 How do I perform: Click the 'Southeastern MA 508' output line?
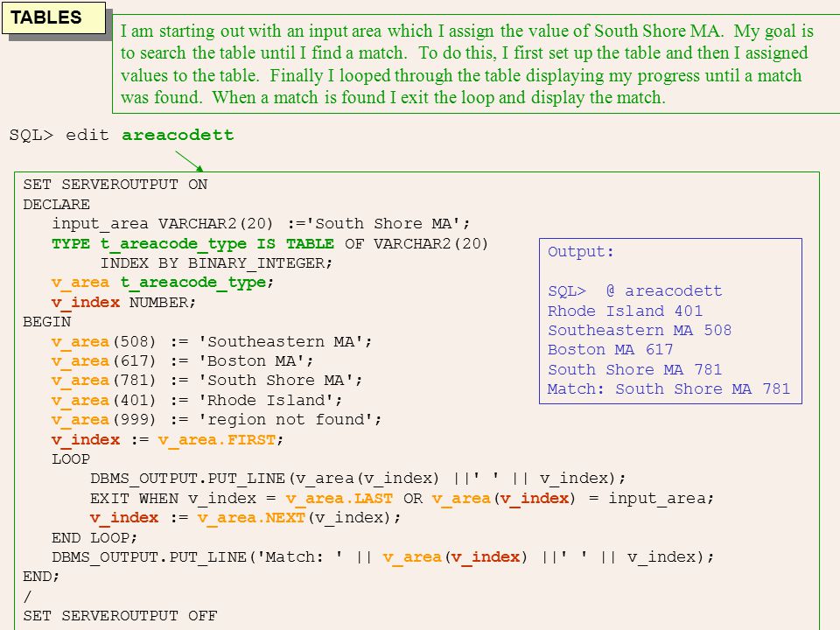(640, 330)
